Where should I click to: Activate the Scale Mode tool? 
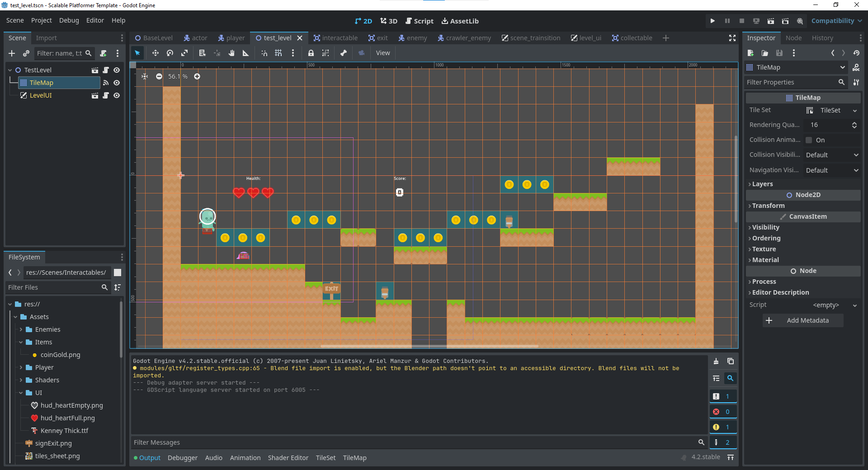pyautogui.click(x=184, y=53)
